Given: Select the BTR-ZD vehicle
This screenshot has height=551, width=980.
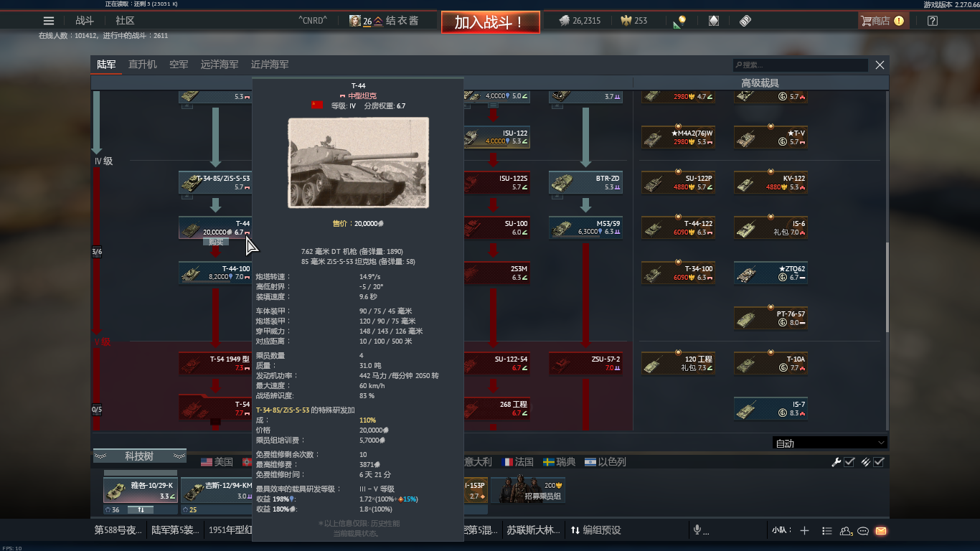Looking at the screenshot, I should click(x=585, y=182).
